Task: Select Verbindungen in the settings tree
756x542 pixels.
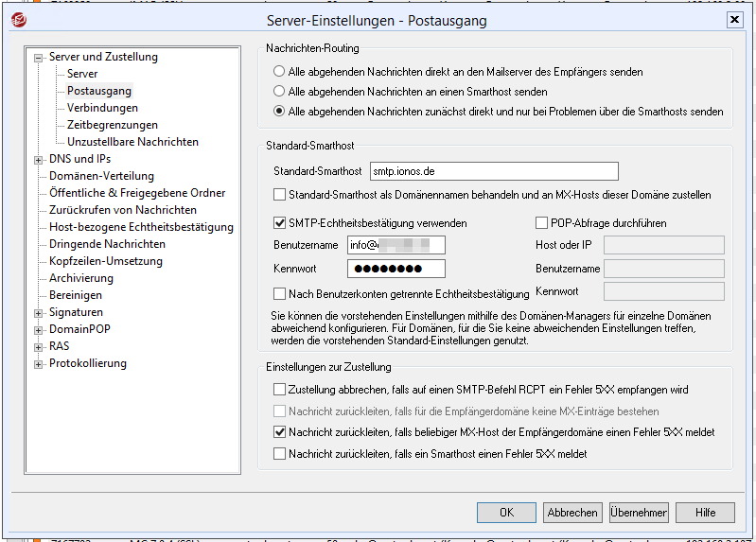Action: tap(102, 108)
